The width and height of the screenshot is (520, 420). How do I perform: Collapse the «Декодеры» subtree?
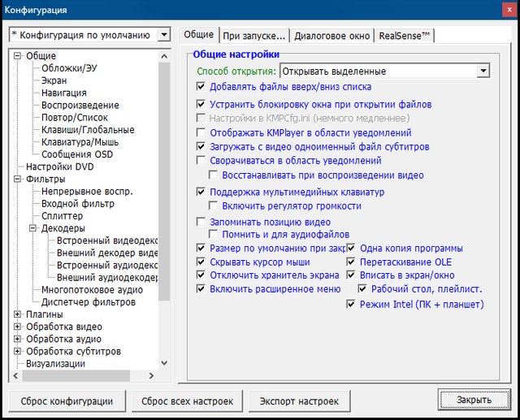pyautogui.click(x=33, y=229)
